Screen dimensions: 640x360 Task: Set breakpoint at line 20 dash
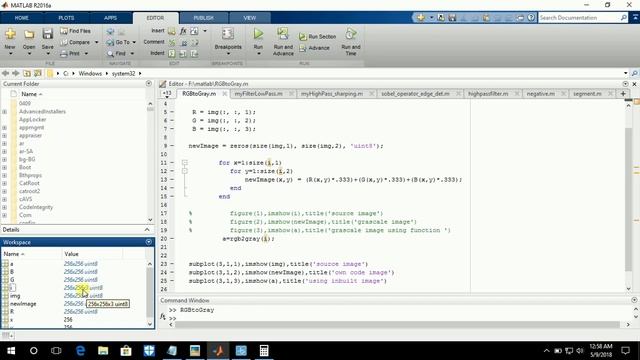point(172,239)
